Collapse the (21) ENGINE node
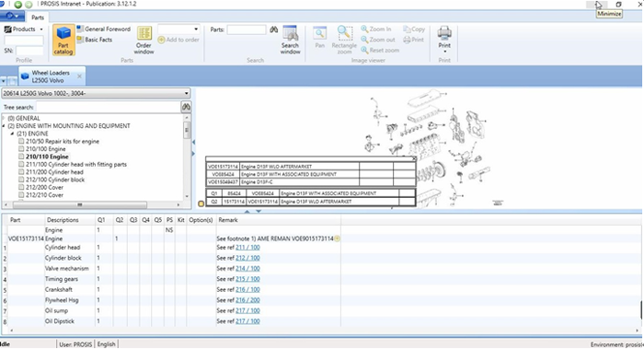The image size is (644, 349). [12, 134]
